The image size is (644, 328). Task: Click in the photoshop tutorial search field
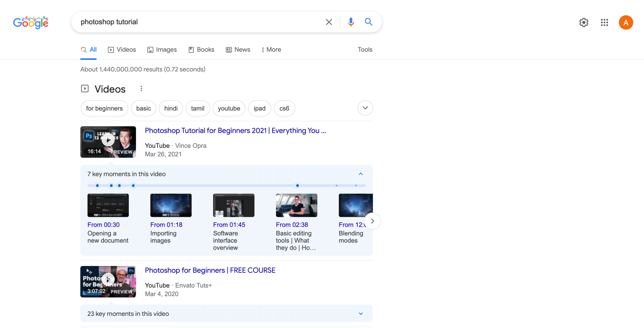click(x=199, y=22)
